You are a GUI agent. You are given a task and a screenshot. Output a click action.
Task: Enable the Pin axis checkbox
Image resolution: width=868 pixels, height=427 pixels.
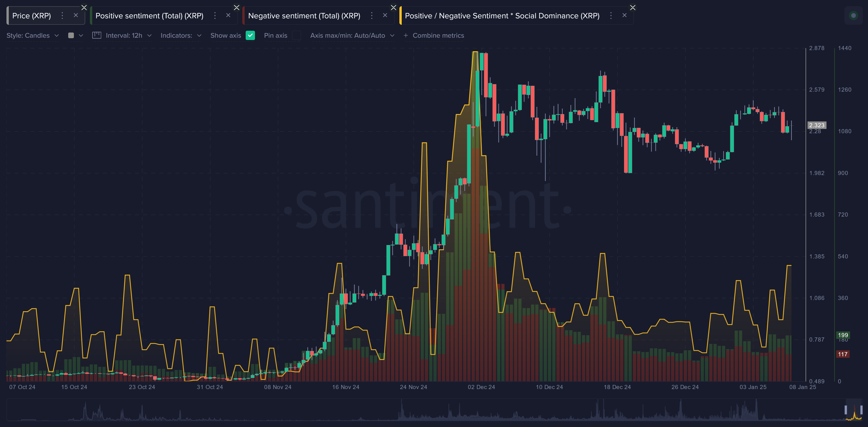[297, 35]
